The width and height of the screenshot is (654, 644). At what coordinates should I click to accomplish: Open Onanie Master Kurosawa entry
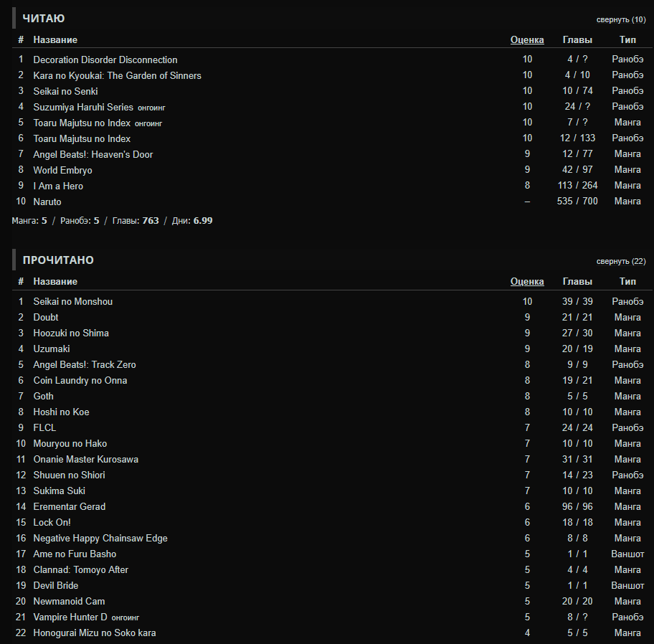(x=85, y=460)
